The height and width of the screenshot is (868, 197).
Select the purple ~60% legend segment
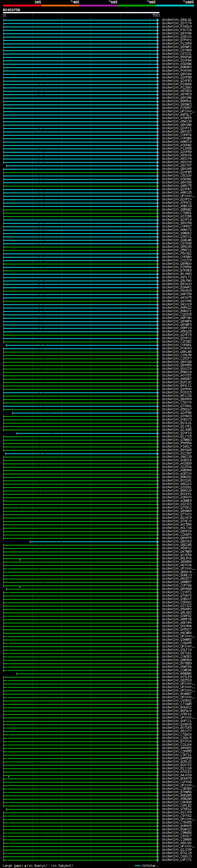[98, 6]
